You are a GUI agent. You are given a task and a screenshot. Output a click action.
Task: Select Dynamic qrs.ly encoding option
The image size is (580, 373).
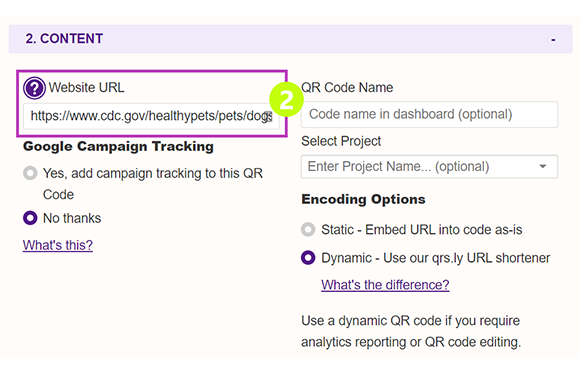tap(308, 258)
